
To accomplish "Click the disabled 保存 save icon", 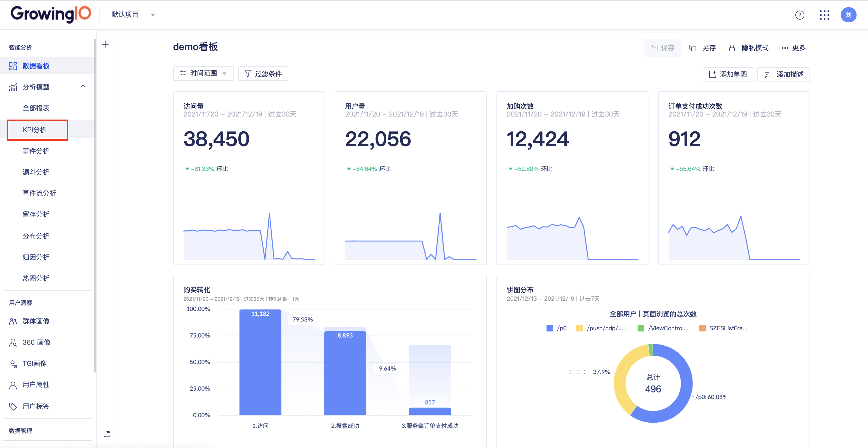I will click(654, 48).
